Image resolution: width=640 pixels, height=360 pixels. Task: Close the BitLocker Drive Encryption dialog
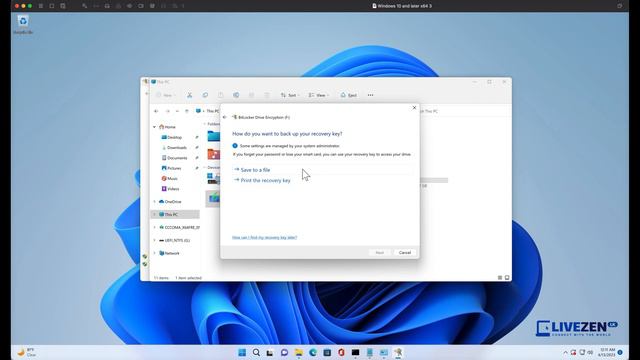pos(414,108)
